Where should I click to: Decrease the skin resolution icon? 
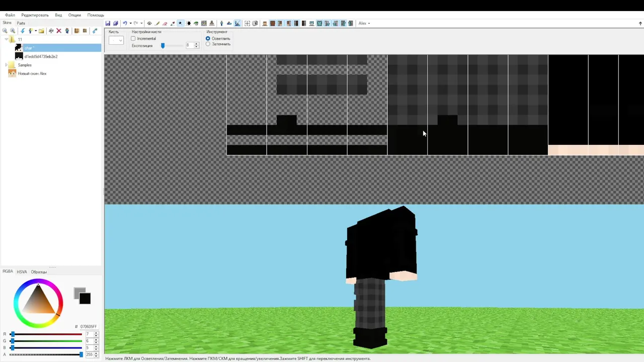pos(85,31)
